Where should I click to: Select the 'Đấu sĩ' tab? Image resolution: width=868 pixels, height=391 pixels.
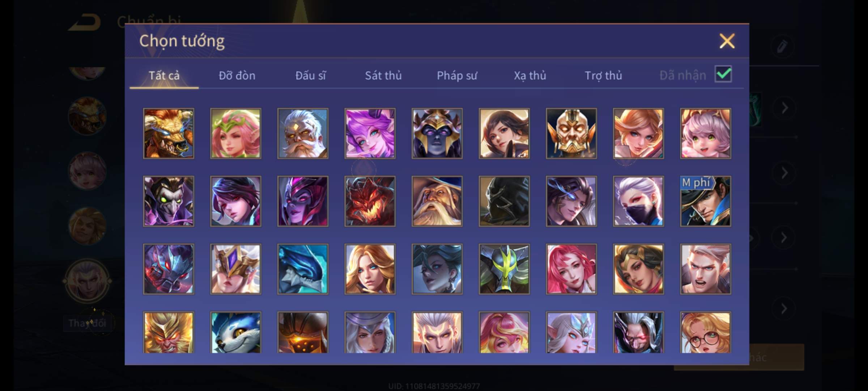point(310,75)
